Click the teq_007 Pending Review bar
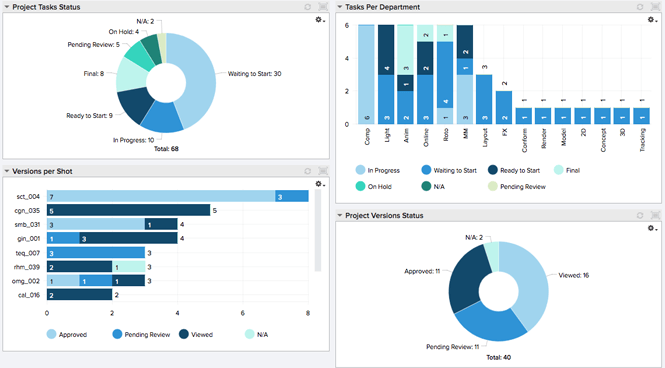This screenshot has width=665, height=368. coord(96,253)
